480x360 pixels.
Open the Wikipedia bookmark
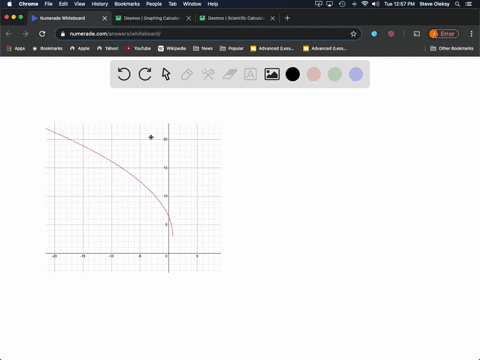[x=172, y=48]
